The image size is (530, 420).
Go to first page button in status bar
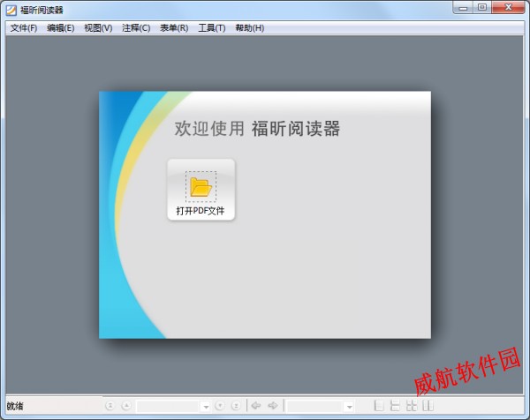110,406
